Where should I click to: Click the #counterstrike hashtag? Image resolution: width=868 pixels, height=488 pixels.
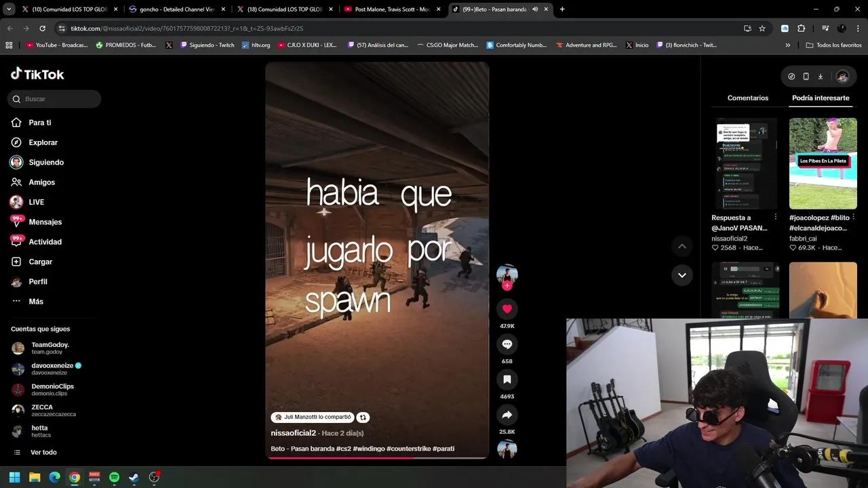coord(408,449)
